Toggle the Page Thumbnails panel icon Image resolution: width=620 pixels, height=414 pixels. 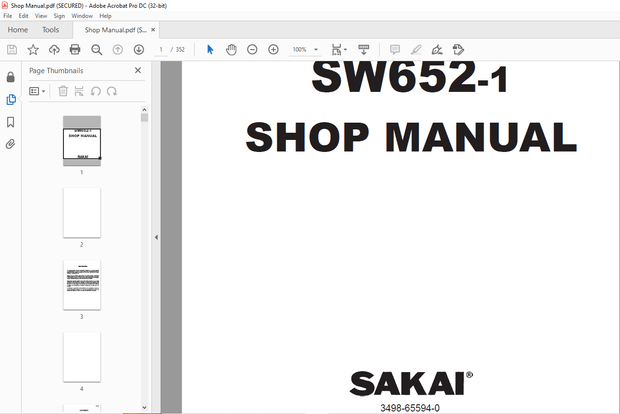(x=11, y=100)
